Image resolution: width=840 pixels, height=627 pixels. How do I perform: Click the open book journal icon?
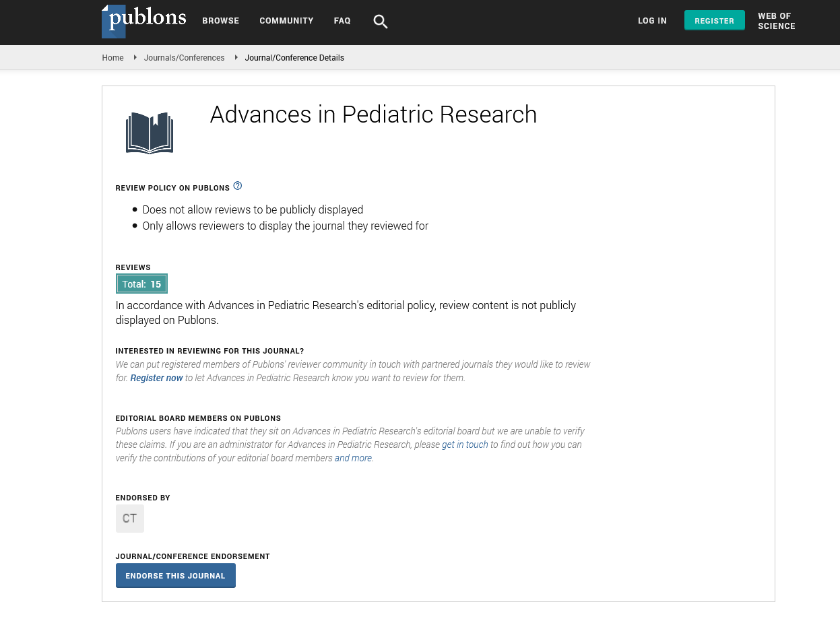(x=150, y=133)
